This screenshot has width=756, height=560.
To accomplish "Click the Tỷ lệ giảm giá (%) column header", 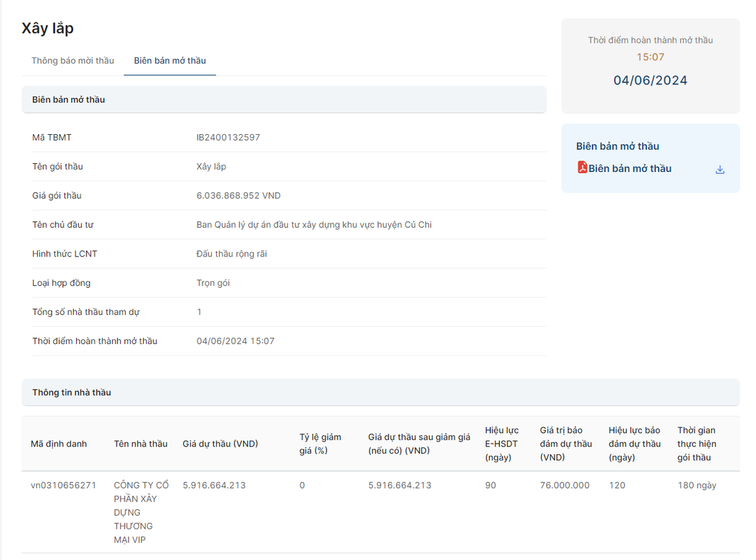I will [320, 443].
